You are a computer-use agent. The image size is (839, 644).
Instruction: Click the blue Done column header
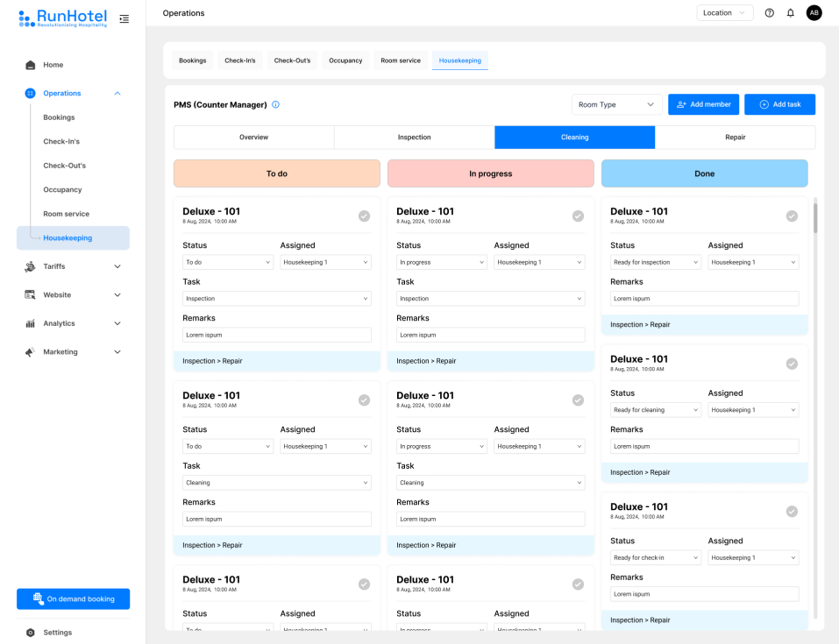pos(705,173)
